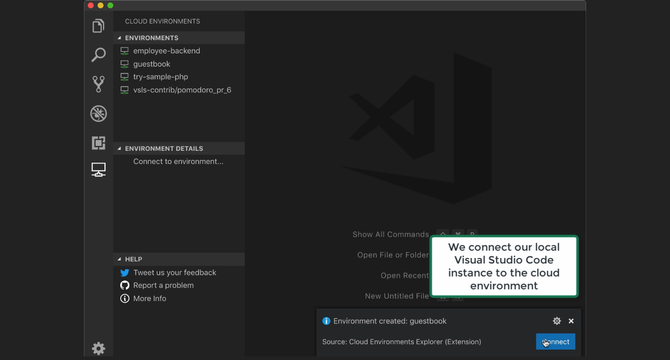The height and width of the screenshot is (360, 670).
Task: Click the employee-backend environment icon
Action: [124, 51]
